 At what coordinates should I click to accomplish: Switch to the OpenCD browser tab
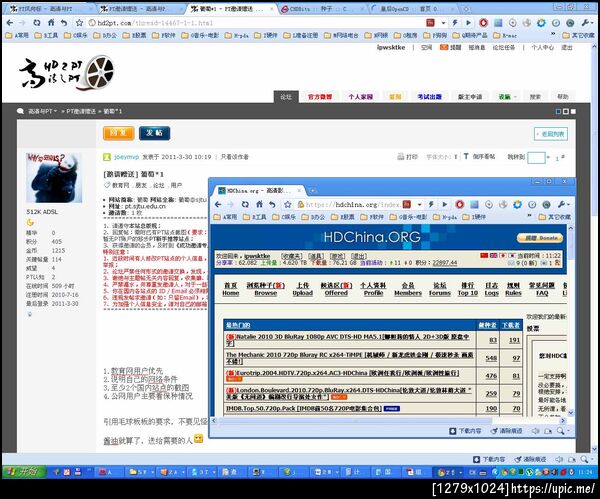(x=413, y=8)
